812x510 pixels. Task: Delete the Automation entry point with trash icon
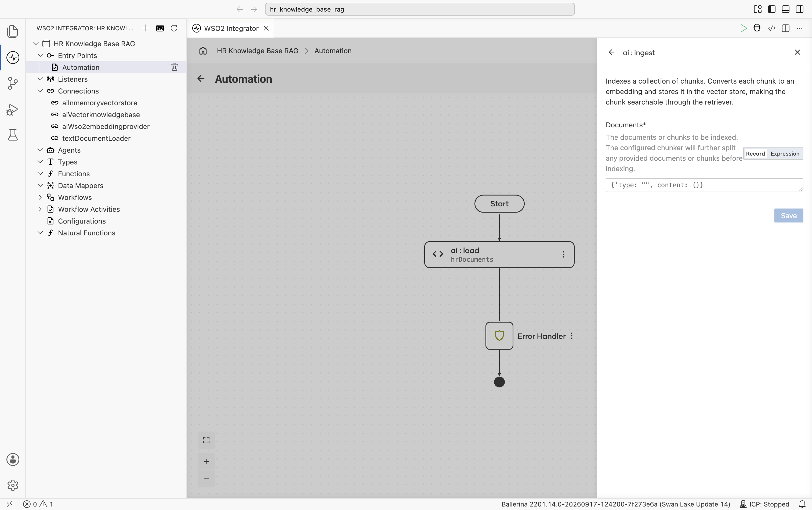point(174,67)
